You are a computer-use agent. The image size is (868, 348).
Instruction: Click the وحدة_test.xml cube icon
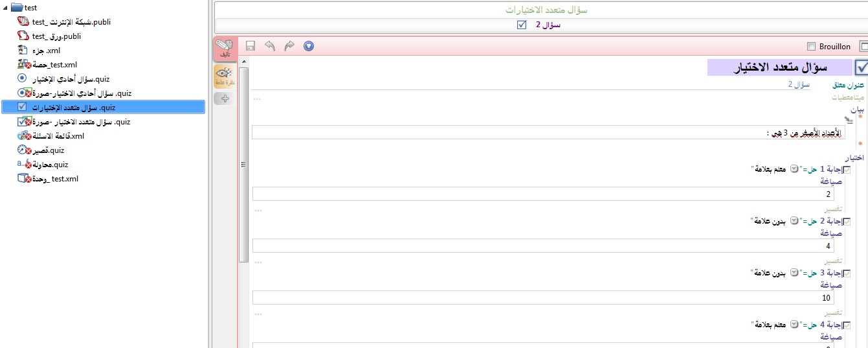23,179
